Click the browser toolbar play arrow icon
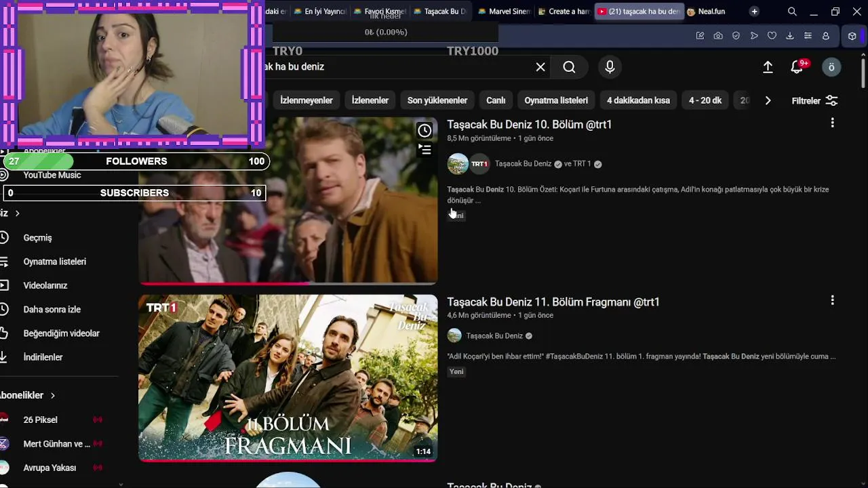The image size is (868, 488). (754, 36)
